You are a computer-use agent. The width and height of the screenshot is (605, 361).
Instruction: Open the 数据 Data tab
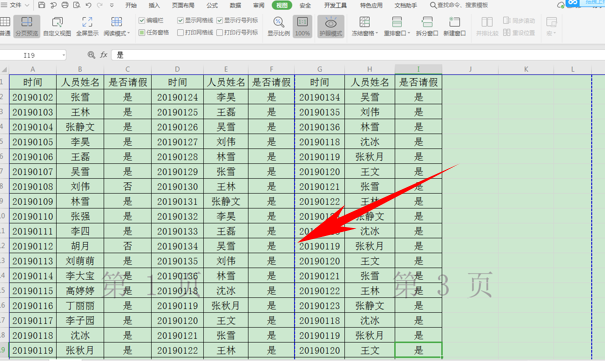[235, 5]
